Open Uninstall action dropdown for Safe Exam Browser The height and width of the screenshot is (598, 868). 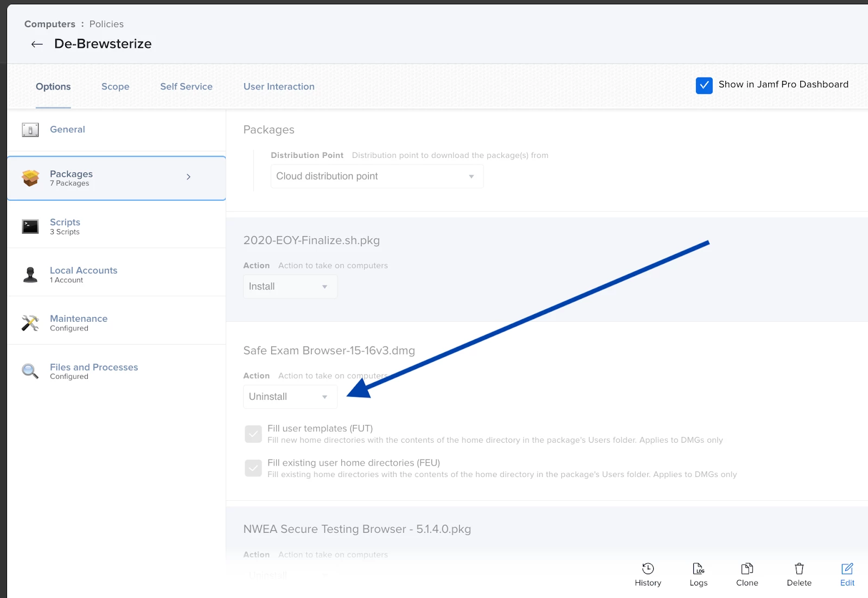coord(290,397)
